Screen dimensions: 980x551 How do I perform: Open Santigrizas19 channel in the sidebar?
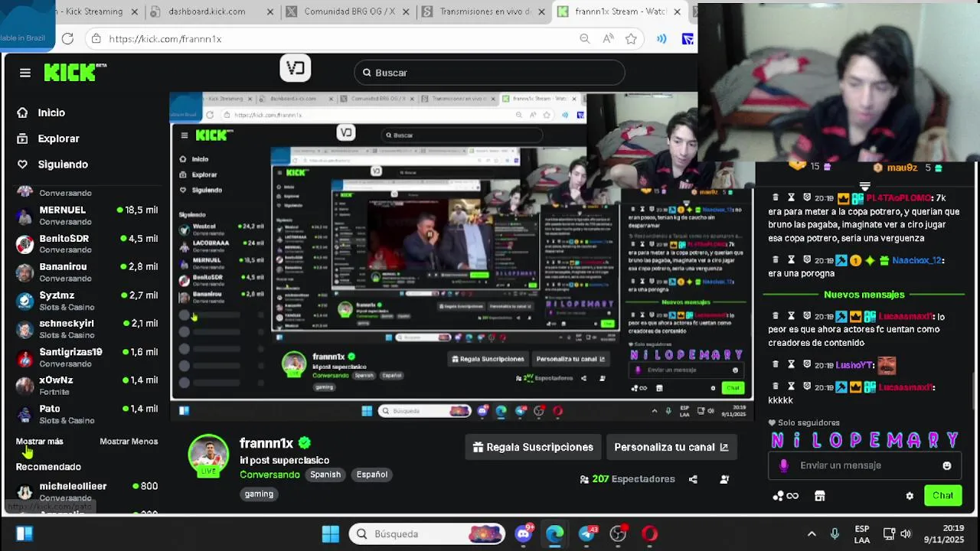pos(87,357)
